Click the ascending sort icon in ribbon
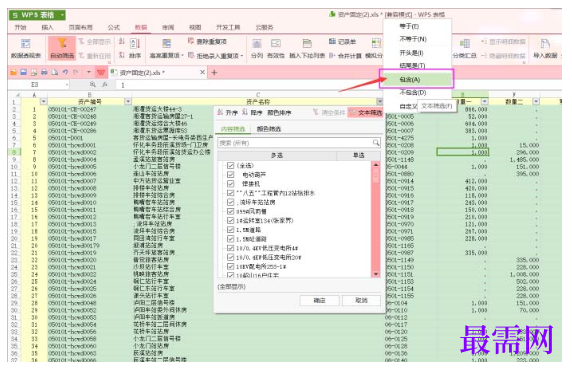Viewport: 572px width, 371px height. [x=121, y=41]
